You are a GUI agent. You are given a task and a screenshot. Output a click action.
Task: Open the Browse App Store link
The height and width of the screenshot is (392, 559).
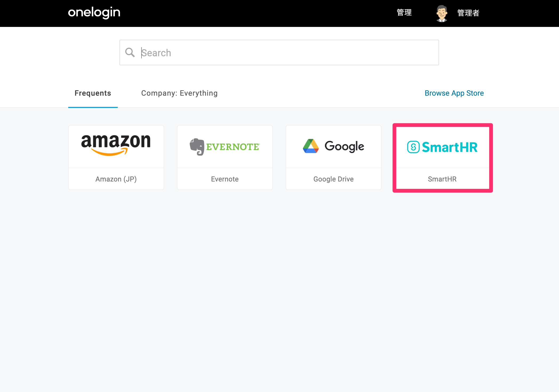coord(454,93)
